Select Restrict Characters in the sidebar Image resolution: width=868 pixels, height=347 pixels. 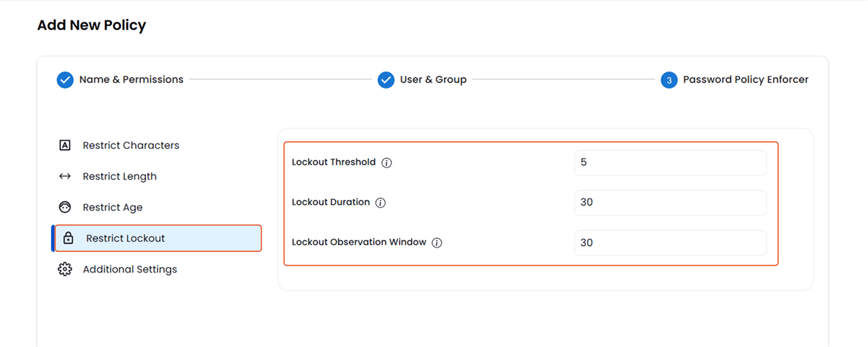[131, 145]
